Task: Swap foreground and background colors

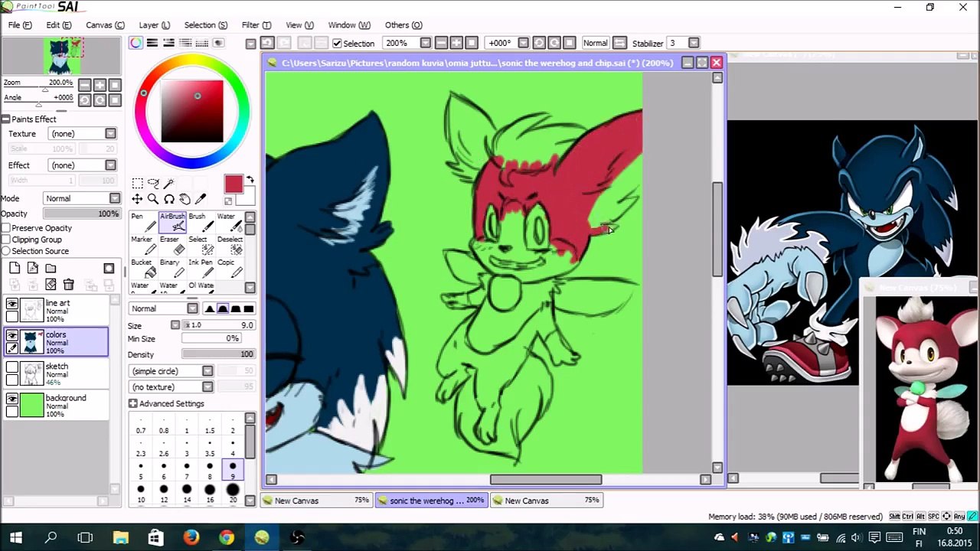Action: point(250,181)
